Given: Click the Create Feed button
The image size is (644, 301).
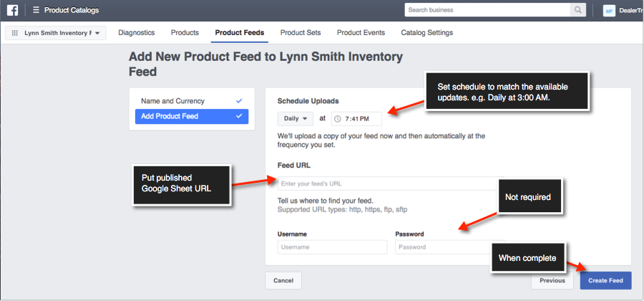Looking at the screenshot, I should [x=606, y=280].
